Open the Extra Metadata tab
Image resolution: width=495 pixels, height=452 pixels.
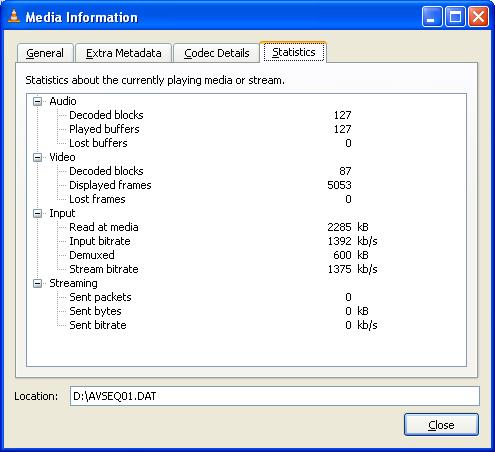[124, 53]
